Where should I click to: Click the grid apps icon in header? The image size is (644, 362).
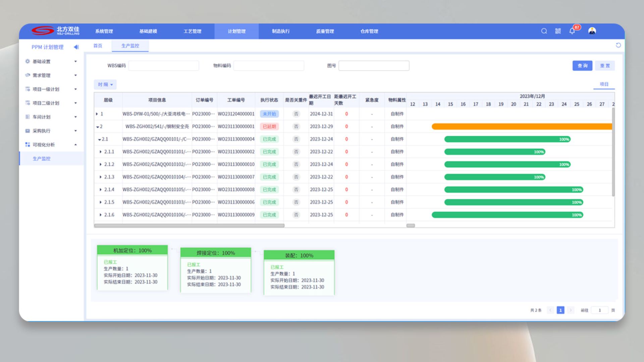coord(558,31)
